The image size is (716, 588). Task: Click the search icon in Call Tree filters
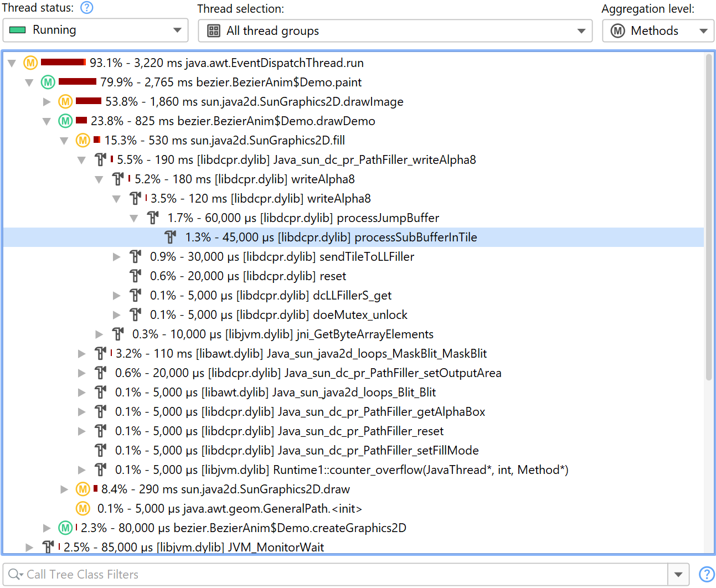pos(15,575)
